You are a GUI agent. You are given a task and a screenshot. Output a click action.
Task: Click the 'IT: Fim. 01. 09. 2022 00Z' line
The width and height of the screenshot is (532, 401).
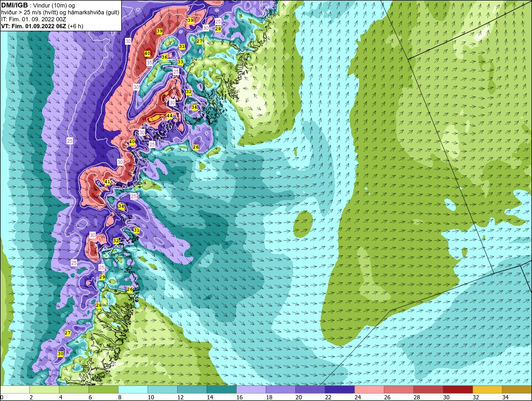pyautogui.click(x=34, y=19)
